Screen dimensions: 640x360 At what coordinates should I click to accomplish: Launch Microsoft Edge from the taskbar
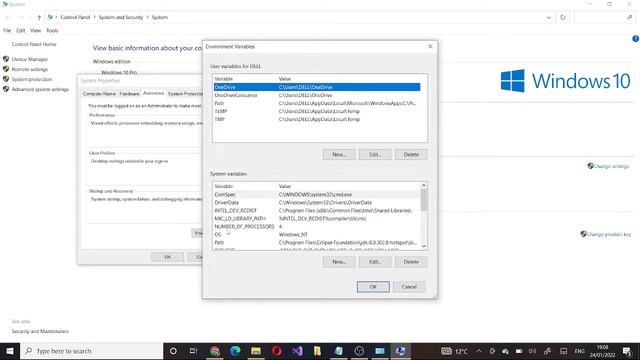(235, 351)
